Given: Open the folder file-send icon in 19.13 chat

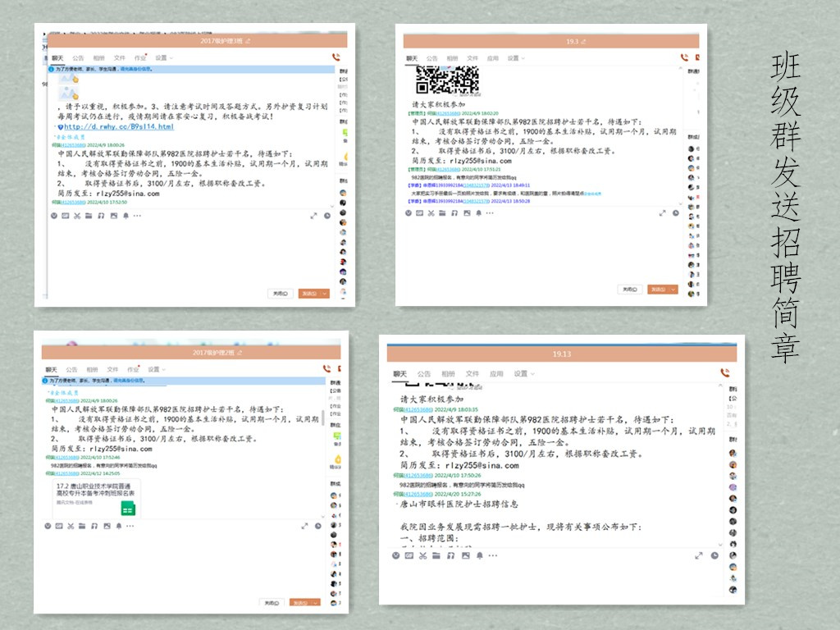Looking at the screenshot, I should [436, 555].
